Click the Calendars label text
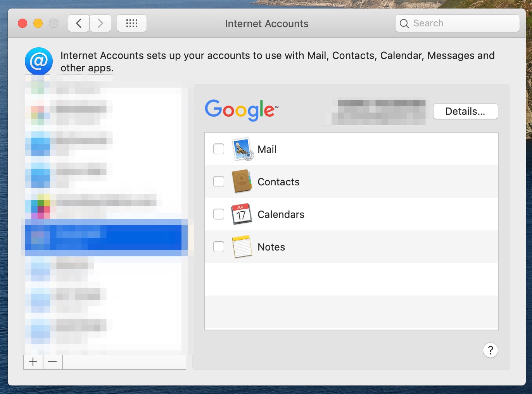532x394 pixels. [281, 214]
